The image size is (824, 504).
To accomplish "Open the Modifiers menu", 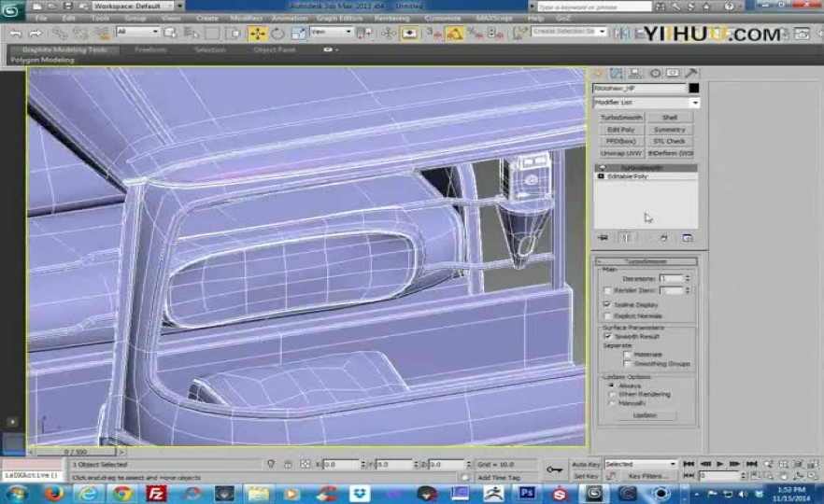I will 247,19.
